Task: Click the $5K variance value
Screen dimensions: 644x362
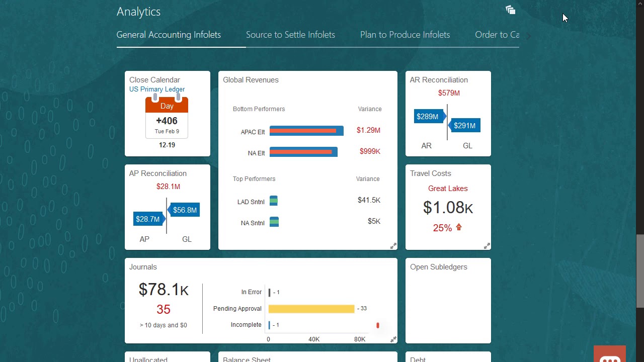Action: coord(374,221)
